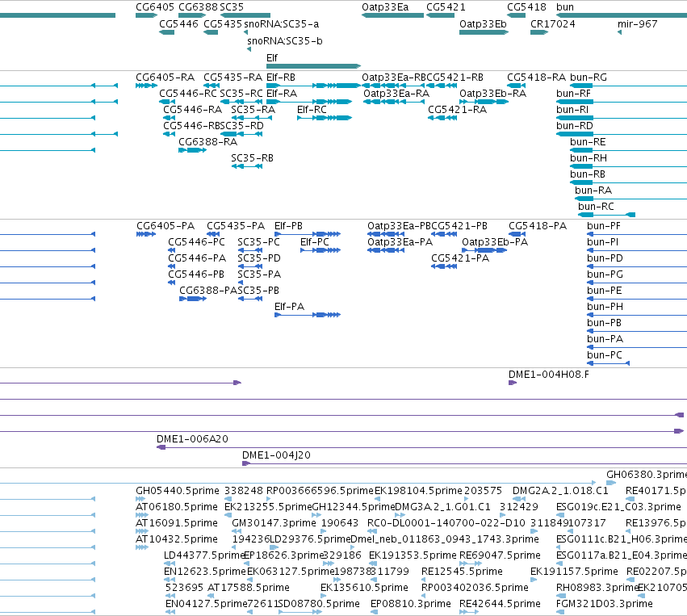Click the bun-RG transcript label

[589, 78]
